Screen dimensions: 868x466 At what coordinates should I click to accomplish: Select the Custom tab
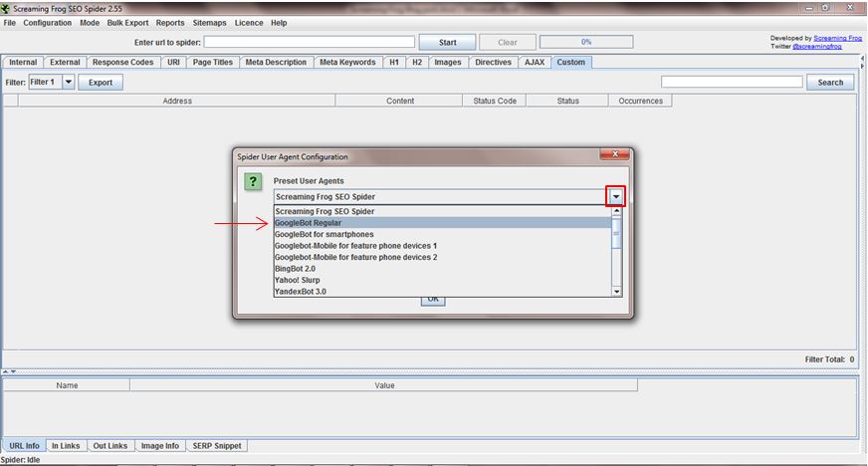pos(570,62)
